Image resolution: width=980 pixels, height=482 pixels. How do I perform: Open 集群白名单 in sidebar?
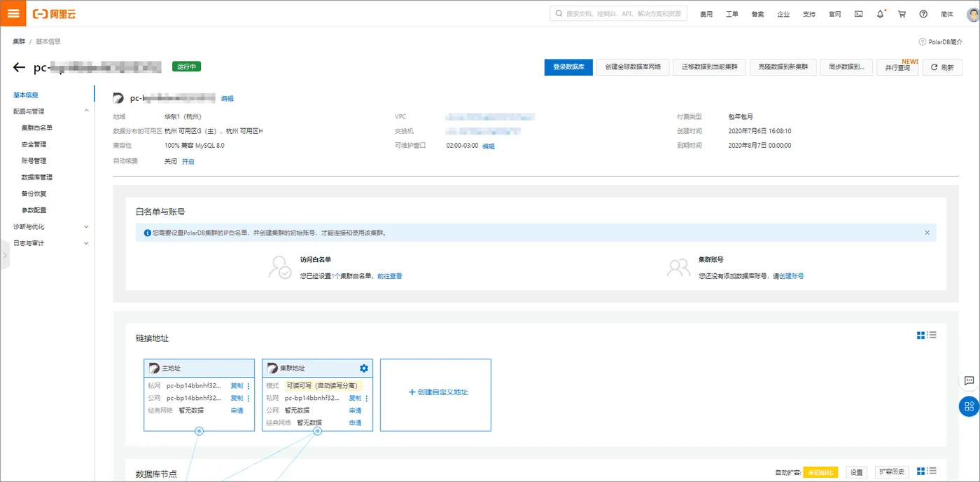37,128
